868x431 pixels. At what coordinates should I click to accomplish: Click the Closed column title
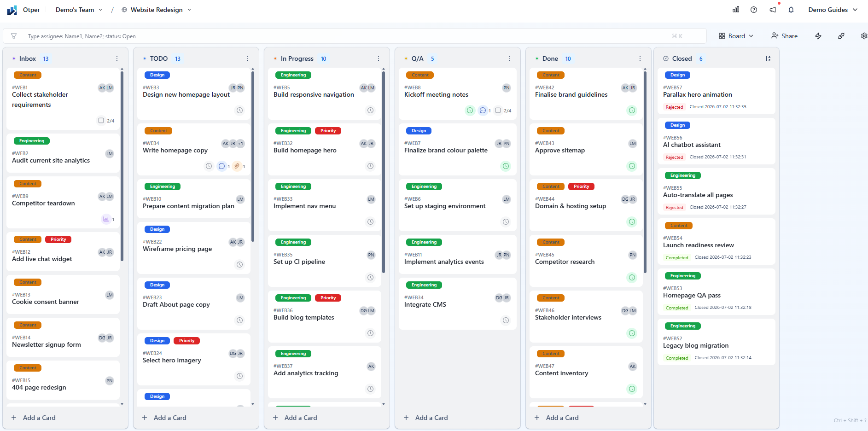pyautogui.click(x=682, y=58)
